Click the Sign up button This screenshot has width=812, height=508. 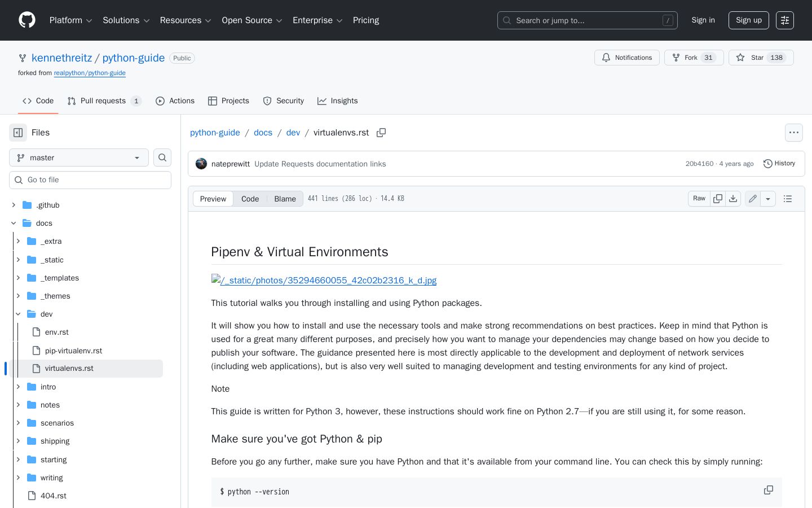click(749, 20)
